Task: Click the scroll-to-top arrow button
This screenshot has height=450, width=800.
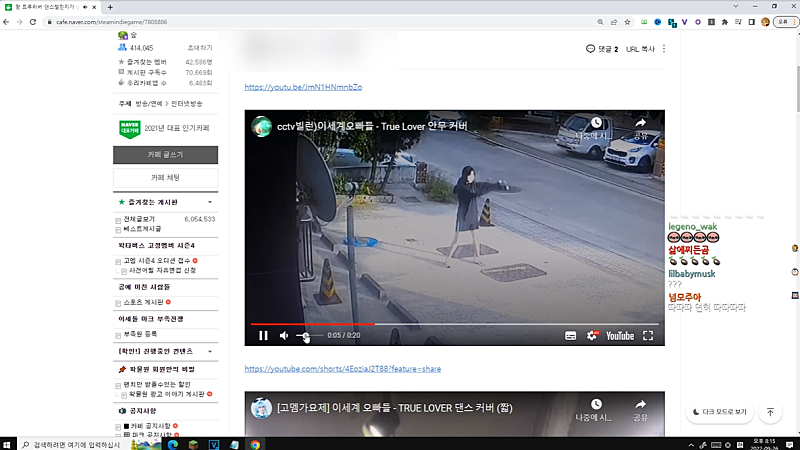Action: tap(770, 412)
